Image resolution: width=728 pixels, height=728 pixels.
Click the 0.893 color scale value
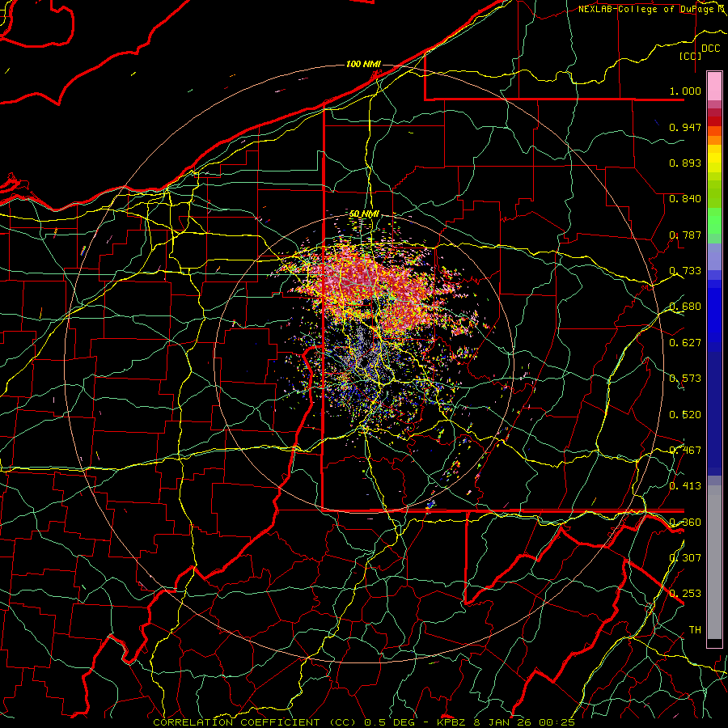(685, 163)
